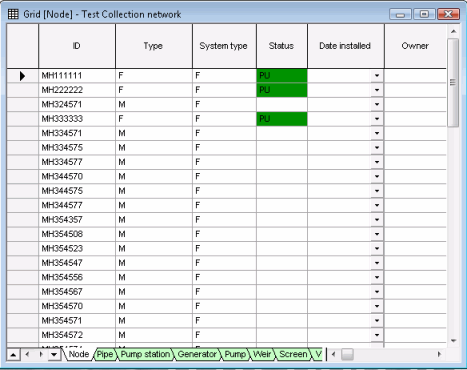Click Owner cell for MH111111
The image size is (467, 370).
pyautogui.click(x=415, y=76)
